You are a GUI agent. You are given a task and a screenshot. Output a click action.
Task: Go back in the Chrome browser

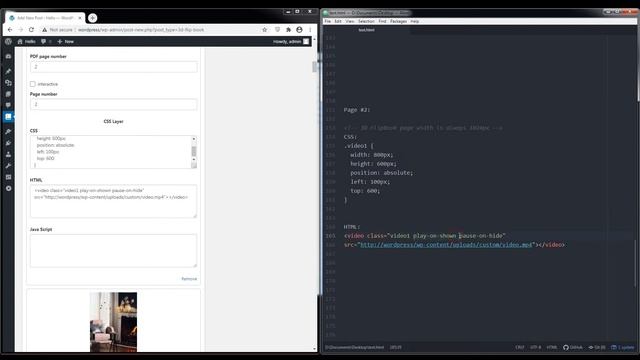[10, 30]
